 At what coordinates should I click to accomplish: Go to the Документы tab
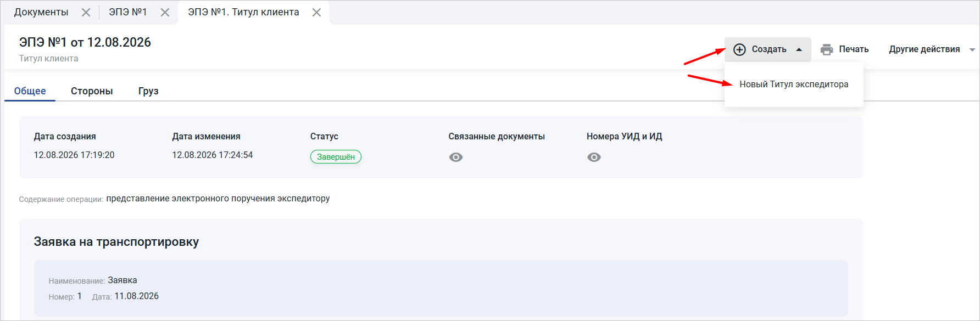(41, 12)
